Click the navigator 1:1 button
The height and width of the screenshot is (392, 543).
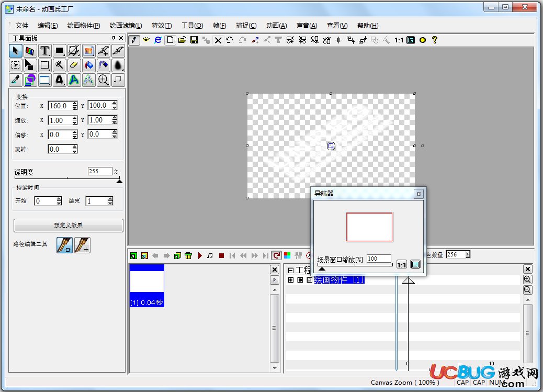point(402,265)
